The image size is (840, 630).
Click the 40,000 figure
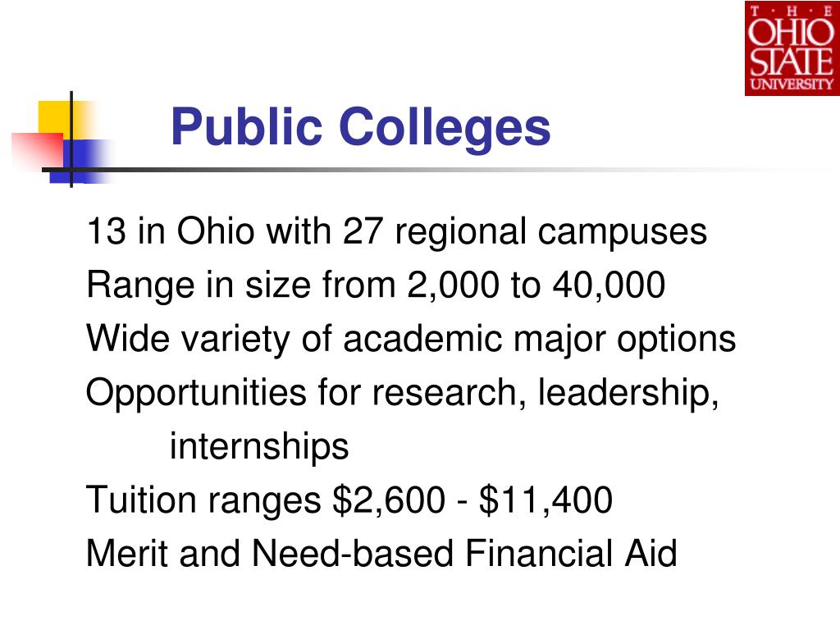[x=609, y=285]
